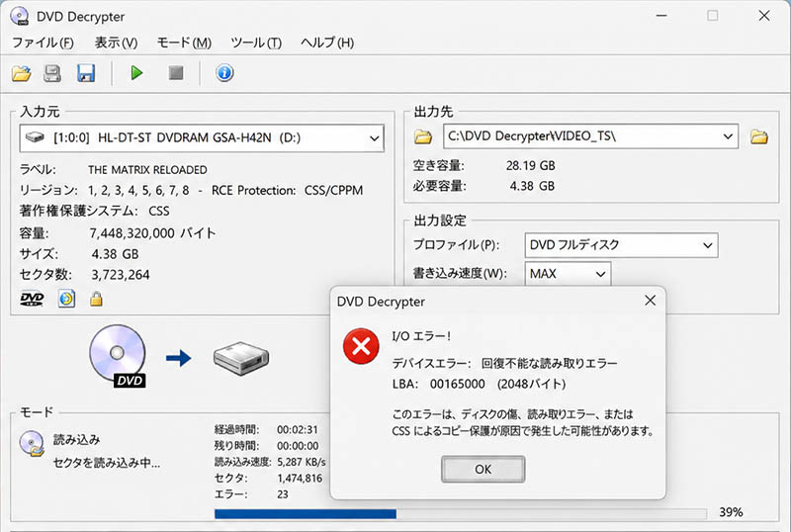The height and width of the screenshot is (532, 791).
Task: Click the read progress bar
Action: 460,514
